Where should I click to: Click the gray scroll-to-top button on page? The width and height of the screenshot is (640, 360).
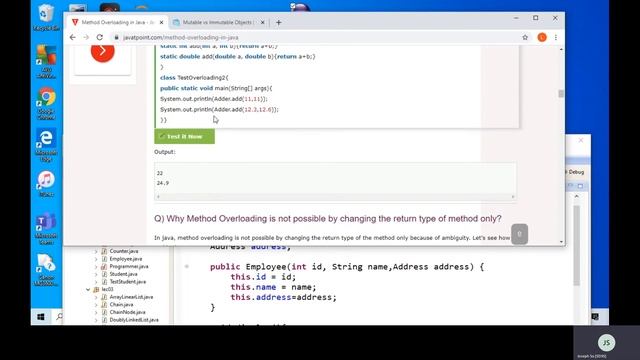click(520, 234)
